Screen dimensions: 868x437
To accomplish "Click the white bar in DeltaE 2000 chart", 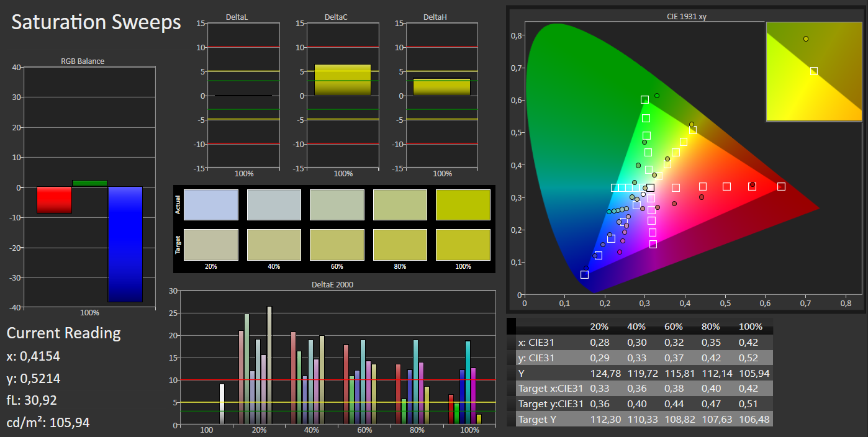I will pos(222,404).
